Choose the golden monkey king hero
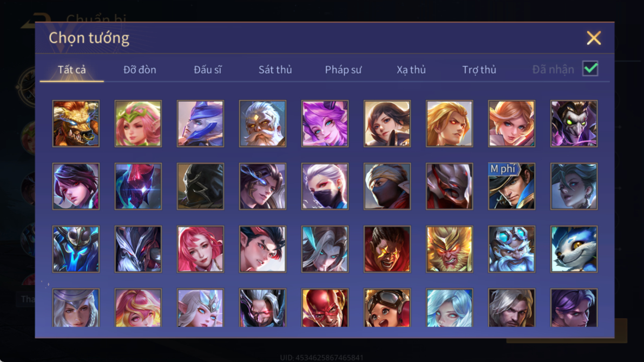The image size is (644, 362). 449,249
